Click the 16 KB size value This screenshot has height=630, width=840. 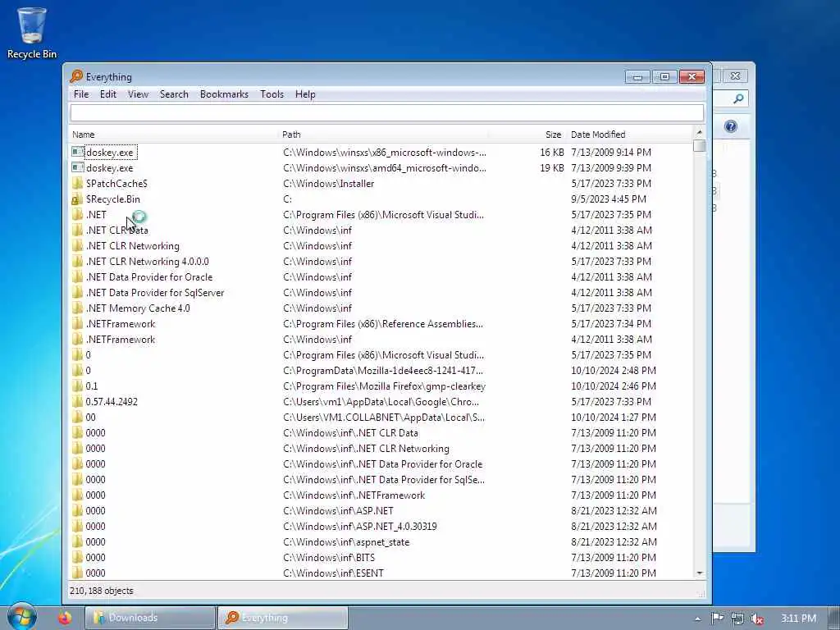pos(552,153)
